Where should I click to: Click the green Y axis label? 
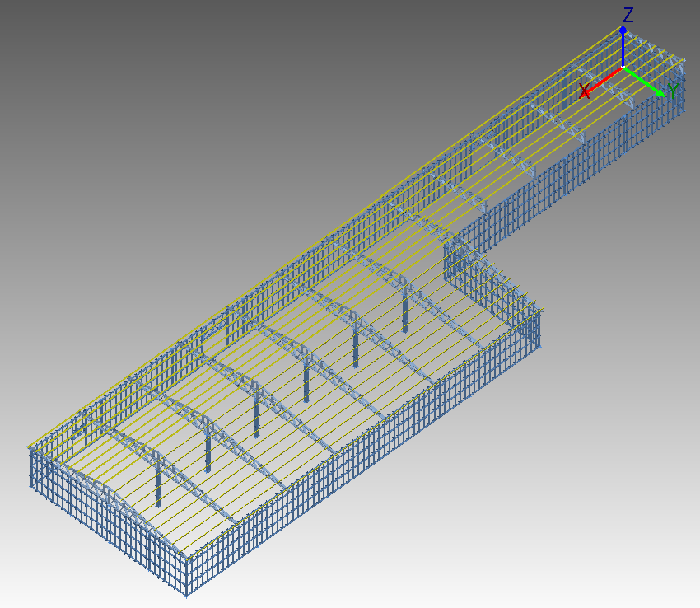[674, 91]
